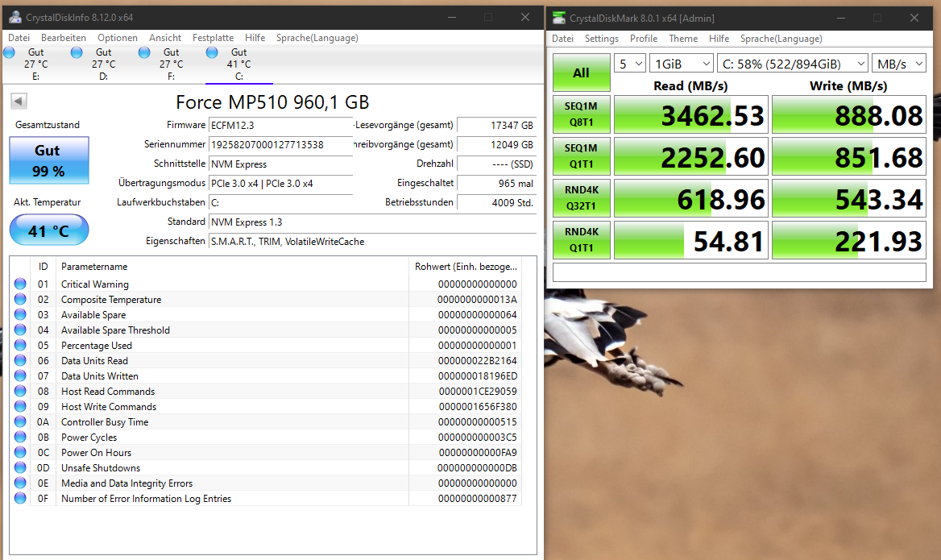Open Profile menu in CrystalDiskMark
Screen dimensions: 941x560
(644, 39)
